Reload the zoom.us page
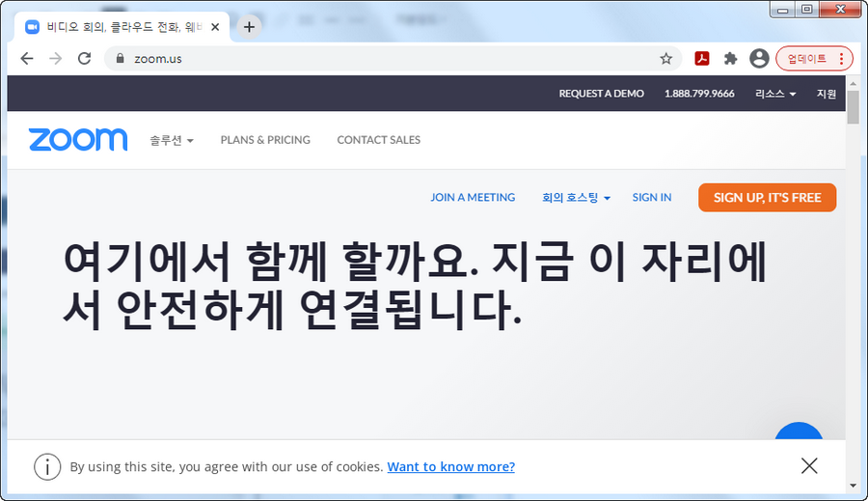Image resolution: width=868 pixels, height=501 pixels. (x=84, y=59)
